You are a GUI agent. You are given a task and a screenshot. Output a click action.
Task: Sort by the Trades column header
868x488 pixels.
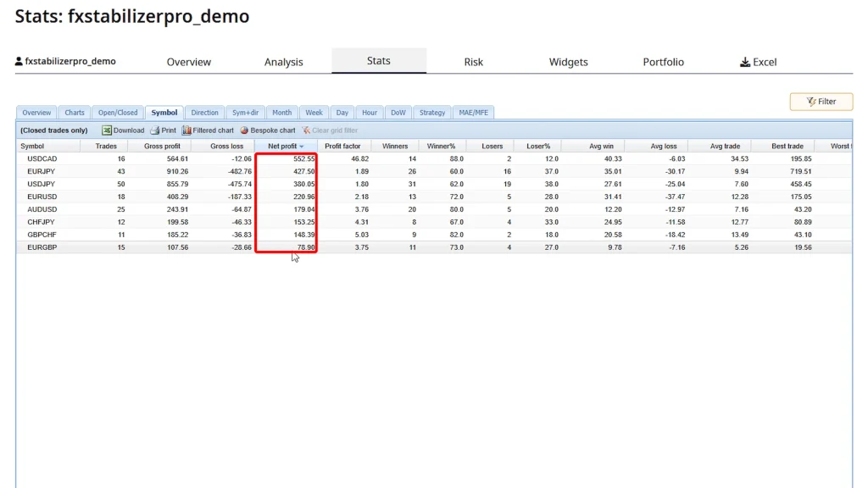[x=106, y=147]
